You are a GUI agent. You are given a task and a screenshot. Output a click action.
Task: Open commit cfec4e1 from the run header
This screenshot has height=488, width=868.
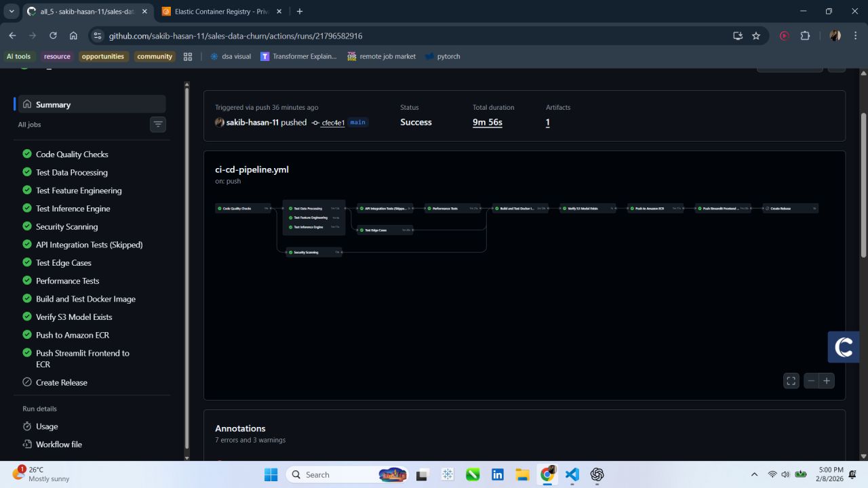pyautogui.click(x=332, y=123)
